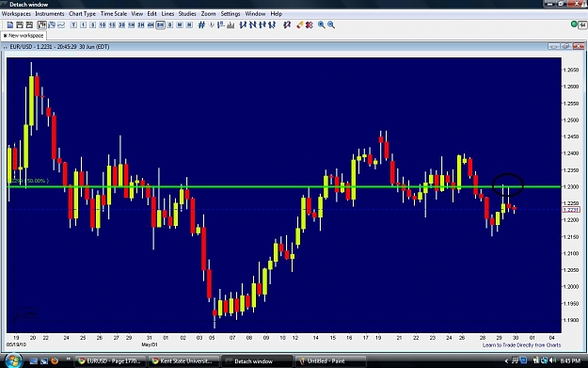Screen dimensions: 588x368
Task: Select the third line drawing tool
Action: [x=262, y=25]
